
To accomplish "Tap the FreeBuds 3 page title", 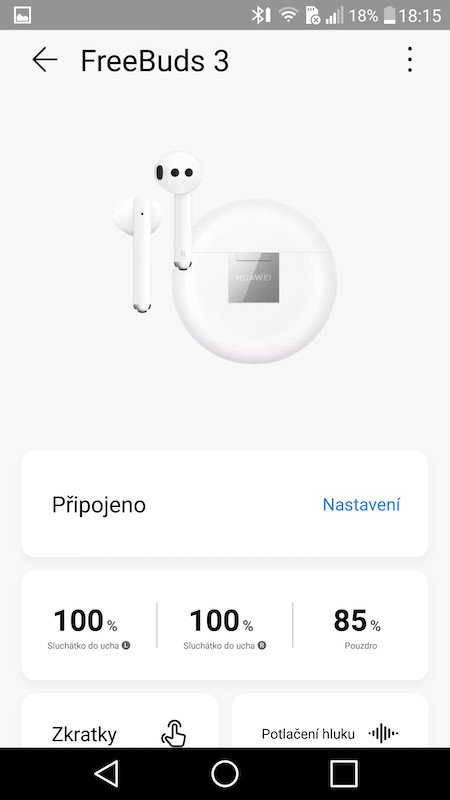I will (x=155, y=61).
